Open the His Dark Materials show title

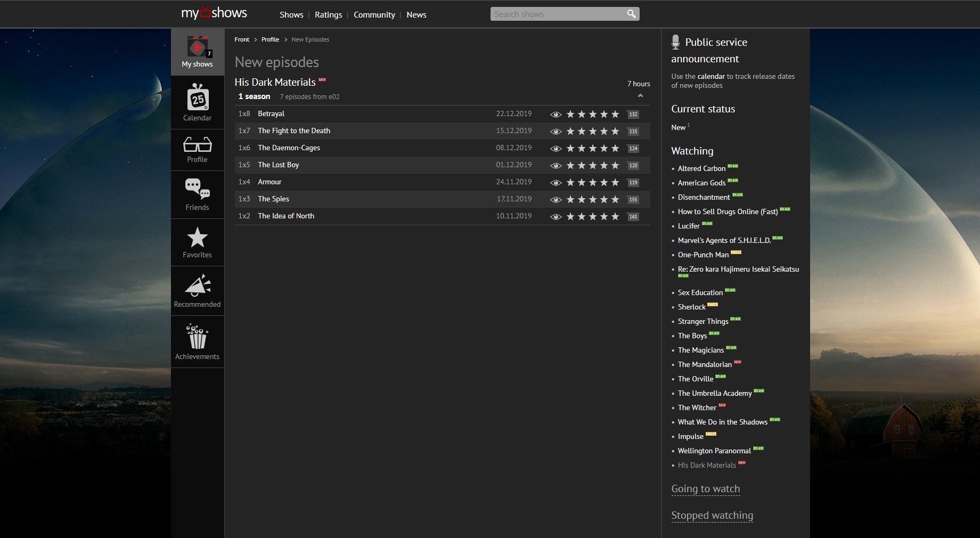click(275, 82)
